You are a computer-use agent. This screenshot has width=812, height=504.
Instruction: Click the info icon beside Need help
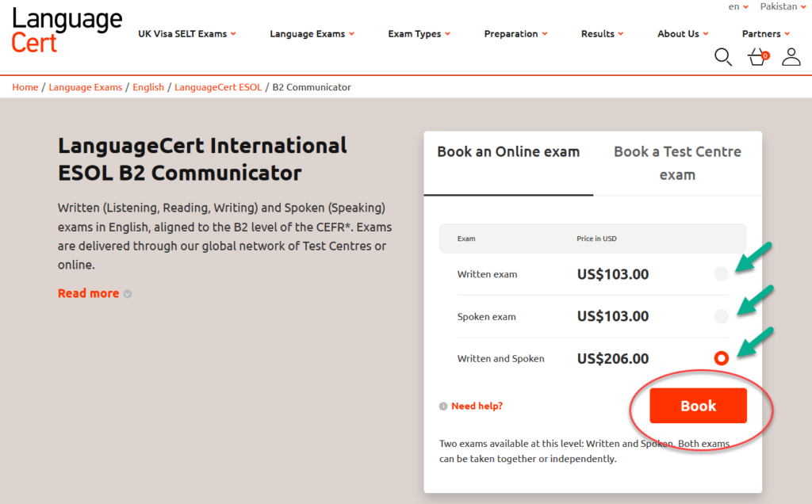click(x=443, y=407)
